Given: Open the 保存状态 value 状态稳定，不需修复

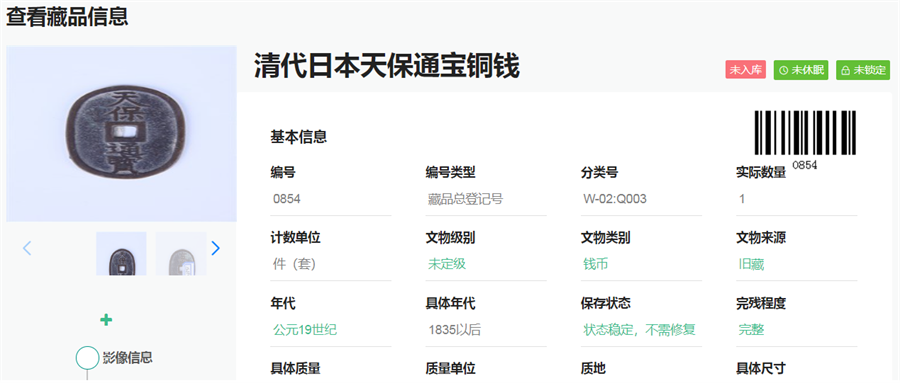Looking at the screenshot, I should point(639,330).
